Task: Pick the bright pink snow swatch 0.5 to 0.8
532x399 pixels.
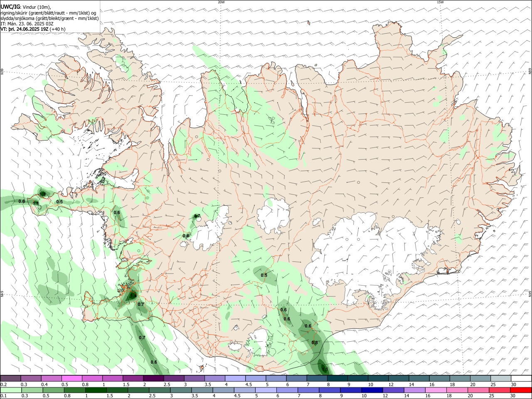Action: click(x=71, y=378)
